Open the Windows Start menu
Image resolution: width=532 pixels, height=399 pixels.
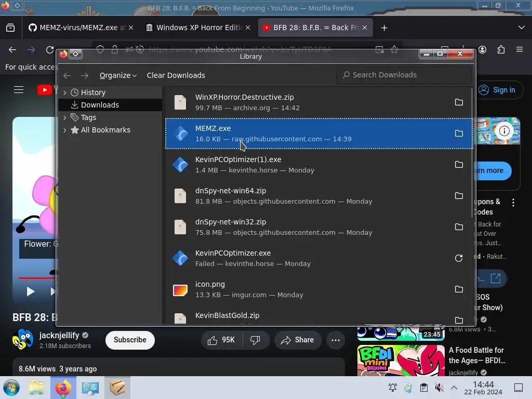pos(11,388)
